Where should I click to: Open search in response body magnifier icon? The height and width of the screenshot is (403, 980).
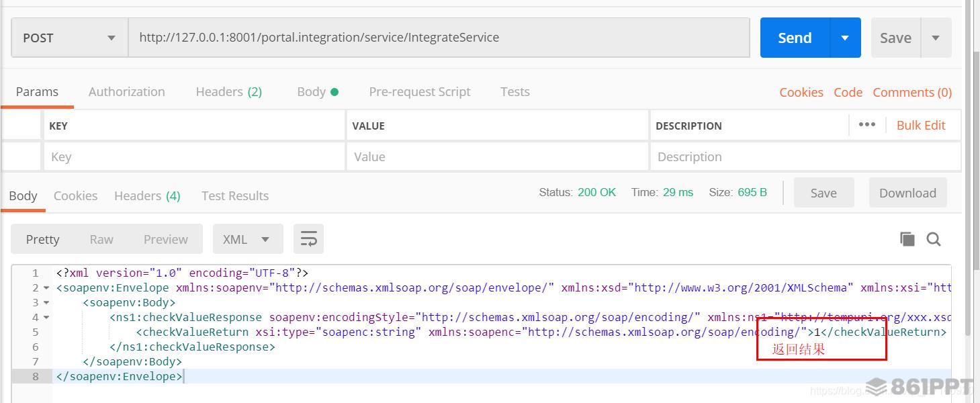point(934,239)
